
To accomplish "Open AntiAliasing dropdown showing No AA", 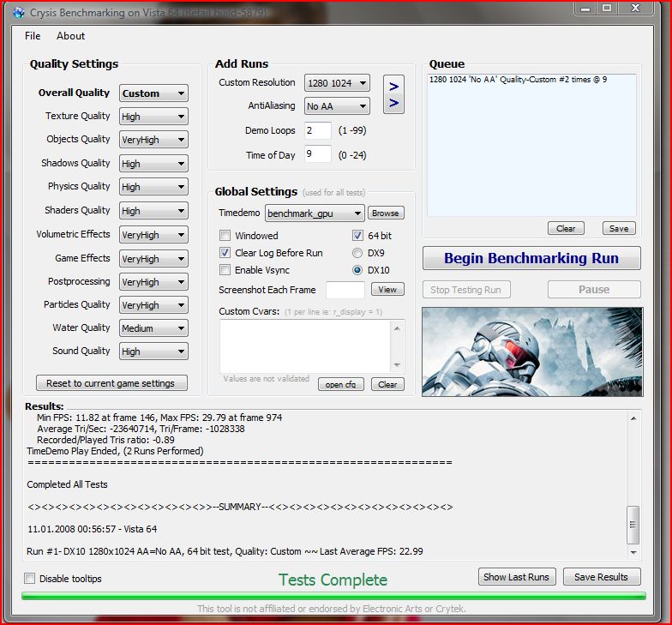I will pyautogui.click(x=337, y=106).
